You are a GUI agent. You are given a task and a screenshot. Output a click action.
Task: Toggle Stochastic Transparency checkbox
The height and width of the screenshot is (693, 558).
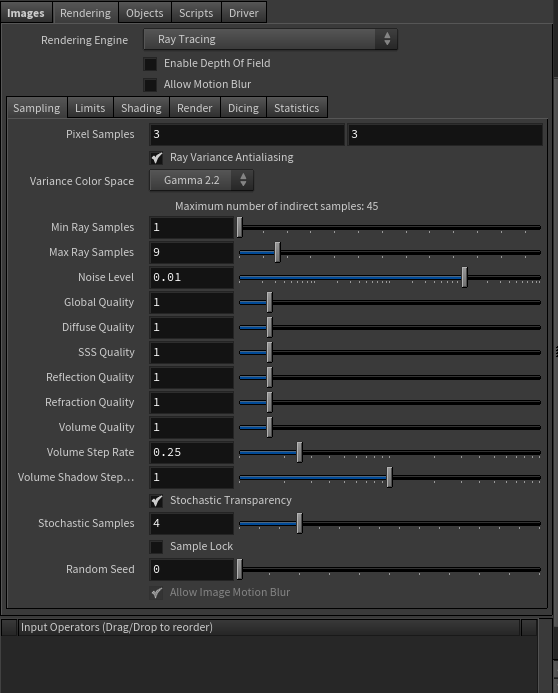pyautogui.click(x=156, y=500)
